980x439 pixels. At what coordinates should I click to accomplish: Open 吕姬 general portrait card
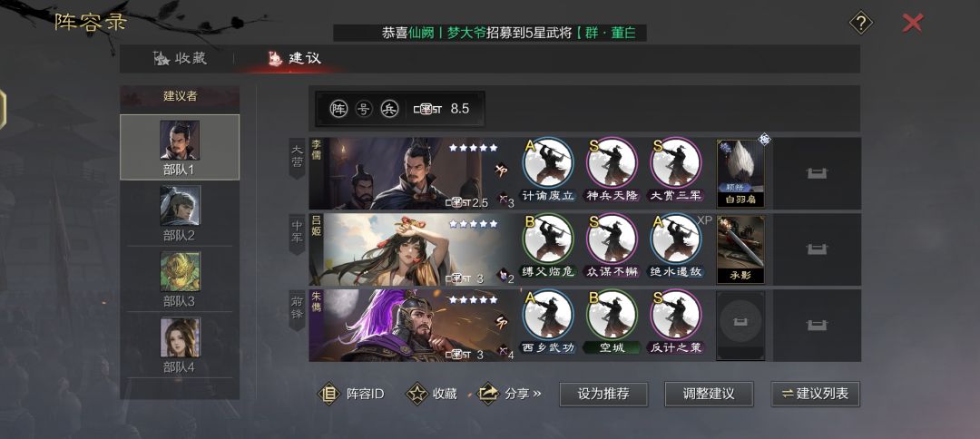tap(413, 249)
